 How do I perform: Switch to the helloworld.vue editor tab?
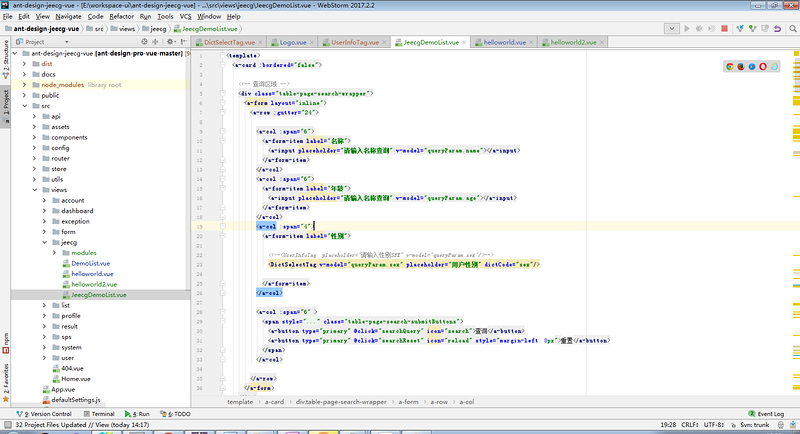(506, 43)
